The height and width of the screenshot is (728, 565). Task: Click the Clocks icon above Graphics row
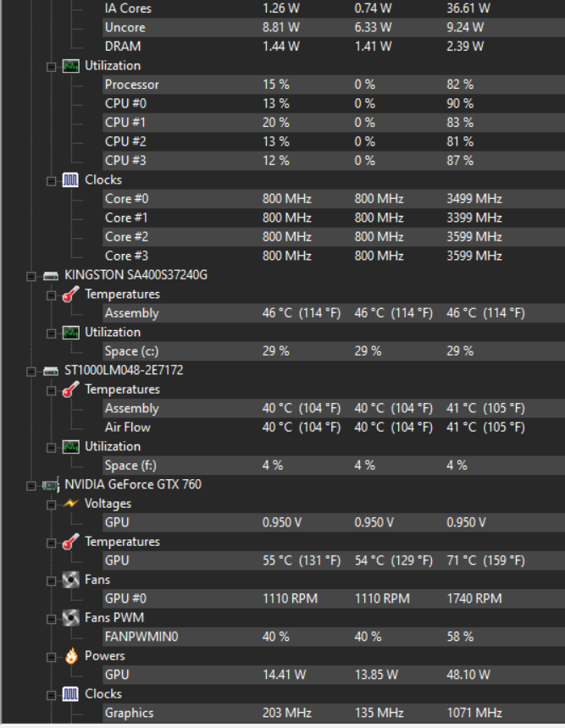(70, 694)
